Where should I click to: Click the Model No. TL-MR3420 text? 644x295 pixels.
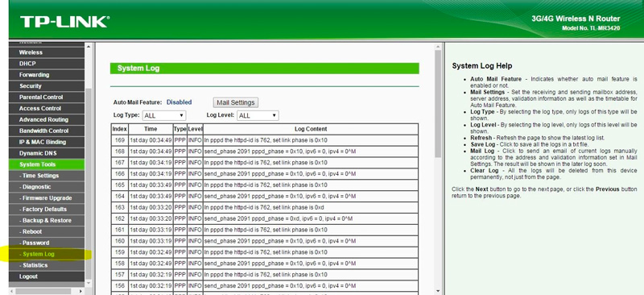(591, 28)
